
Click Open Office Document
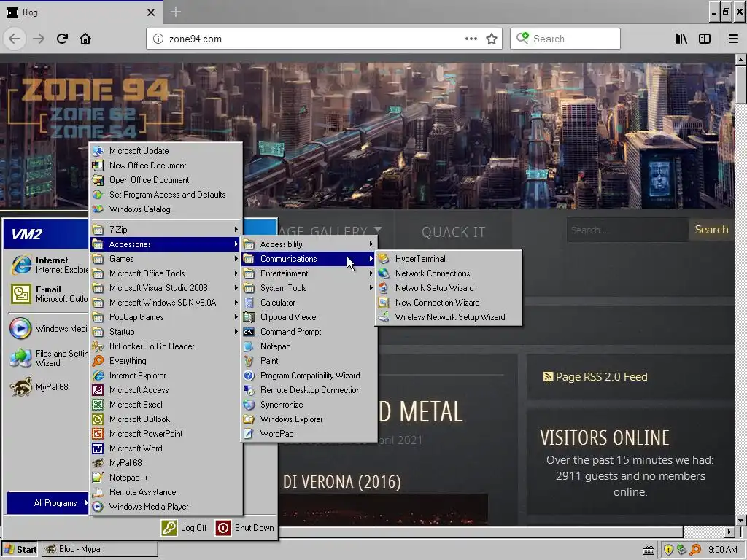tap(166, 180)
